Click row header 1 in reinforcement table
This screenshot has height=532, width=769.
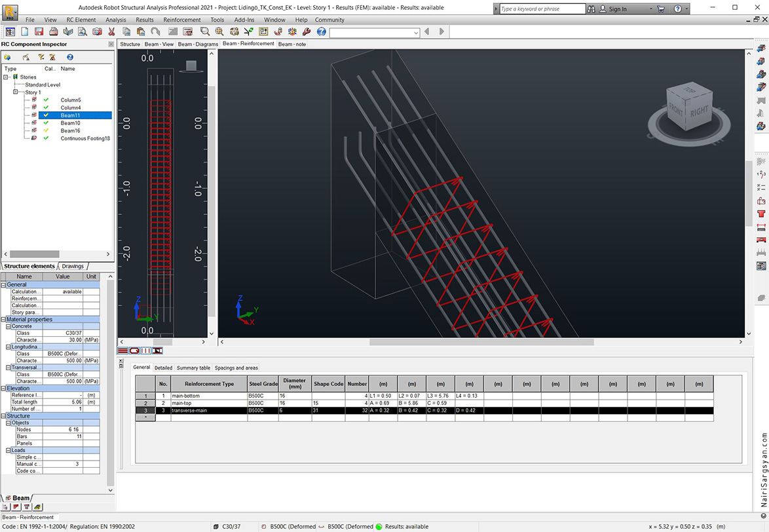click(145, 396)
